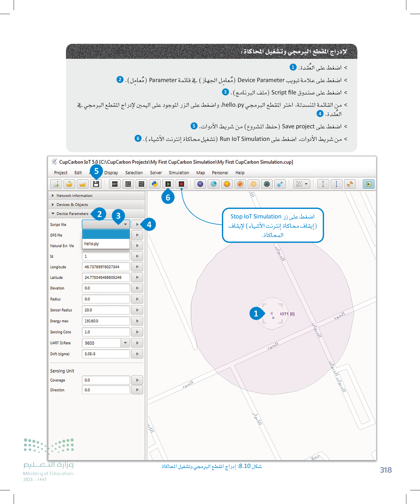
Task: Click the Longitude input field
Action: point(106,267)
